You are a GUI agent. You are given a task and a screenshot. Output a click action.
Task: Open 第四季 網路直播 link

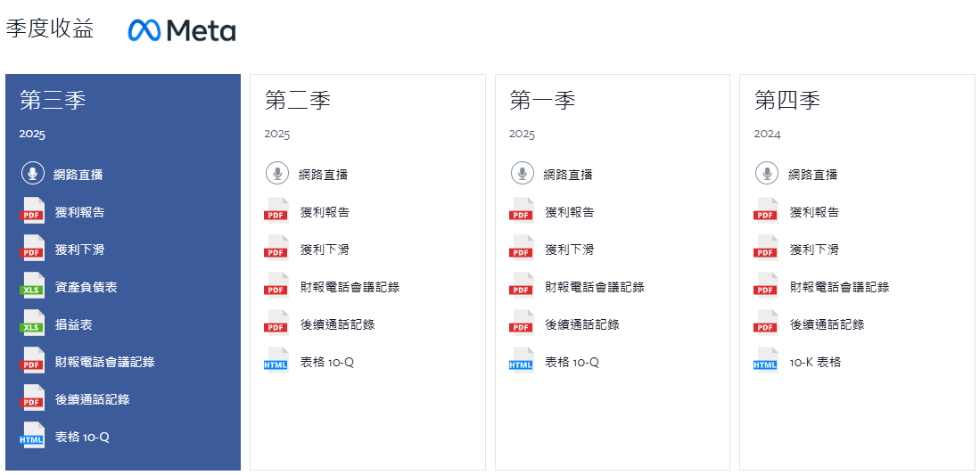[x=813, y=175]
